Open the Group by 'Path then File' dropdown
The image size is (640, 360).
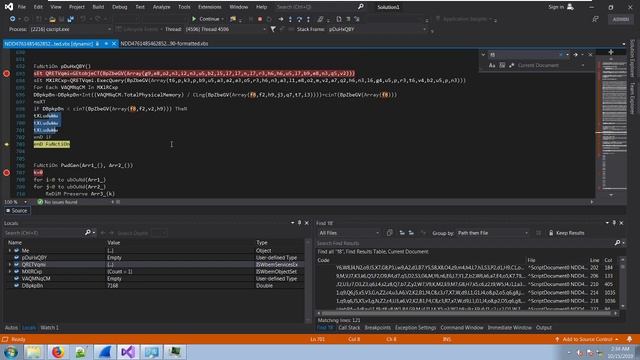point(493,233)
